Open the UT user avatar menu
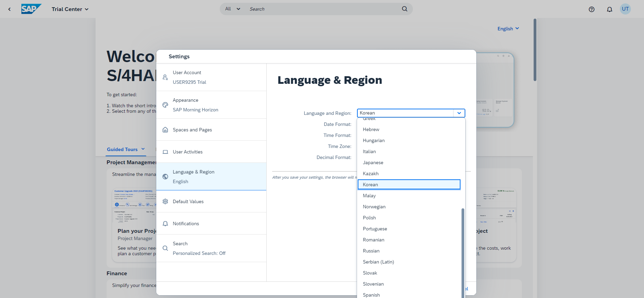644x298 pixels. point(625,9)
